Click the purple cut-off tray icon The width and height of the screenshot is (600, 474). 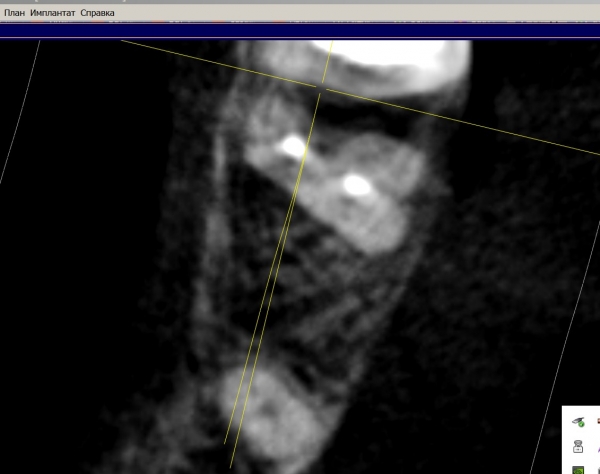(597, 446)
